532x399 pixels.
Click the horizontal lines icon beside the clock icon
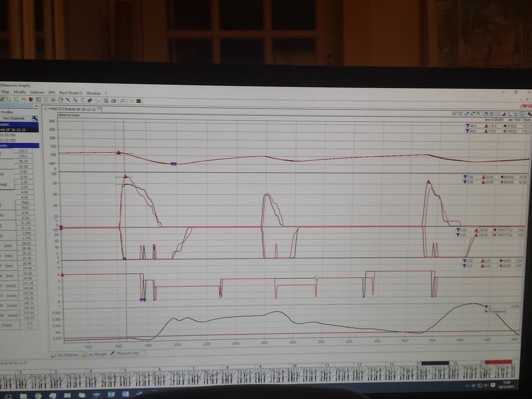(491, 114)
